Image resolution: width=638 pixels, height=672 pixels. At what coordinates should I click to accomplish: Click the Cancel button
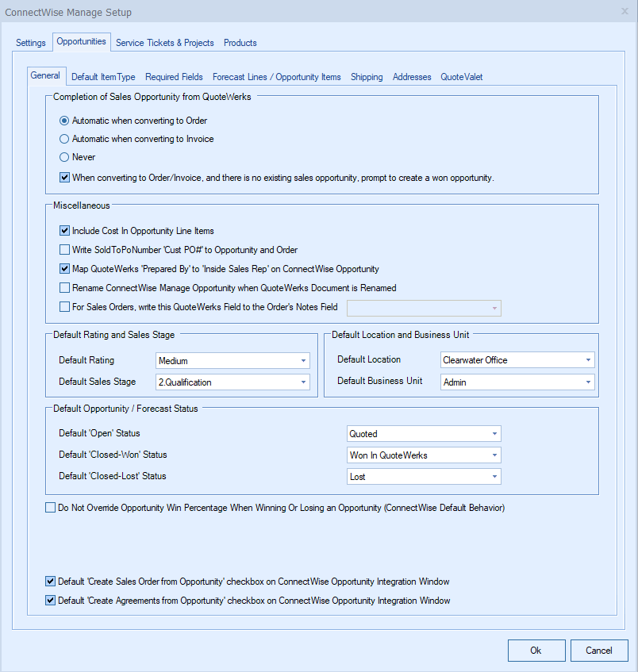[599, 651]
